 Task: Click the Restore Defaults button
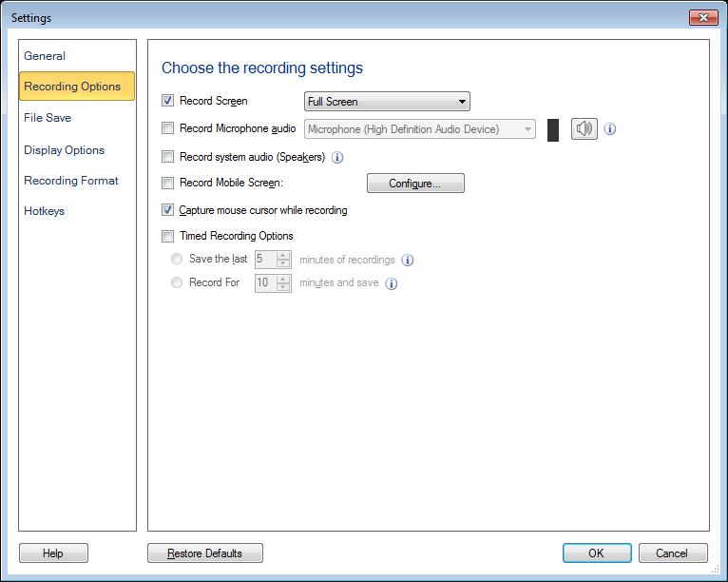click(204, 553)
